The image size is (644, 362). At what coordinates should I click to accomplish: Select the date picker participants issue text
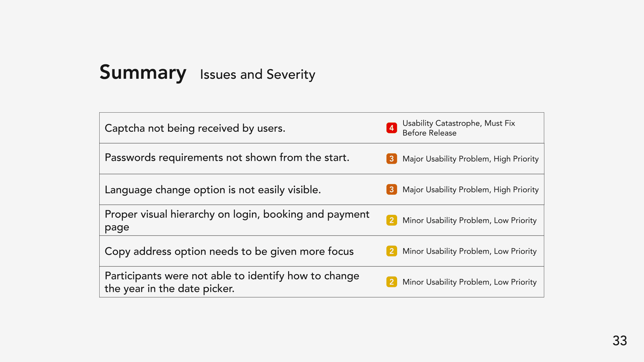[x=232, y=282]
